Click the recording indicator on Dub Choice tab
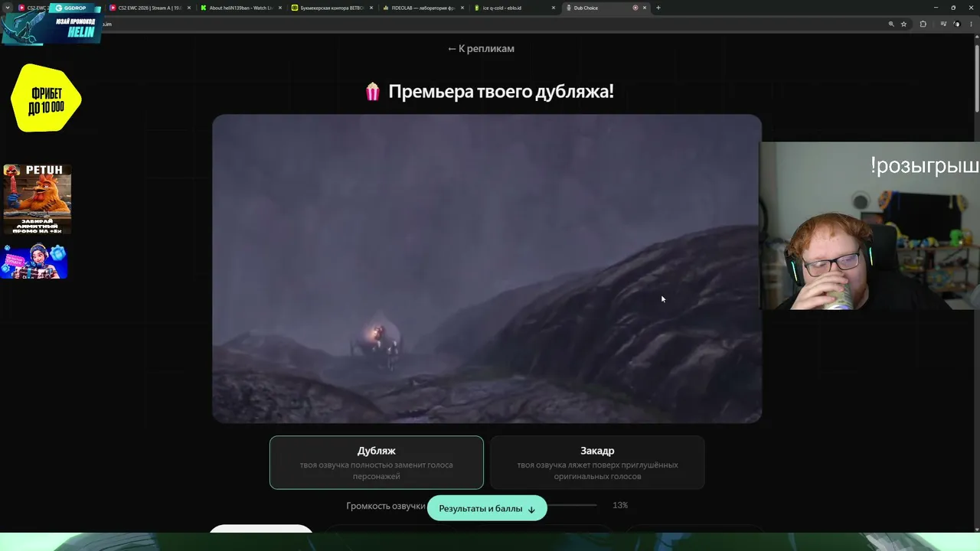 (635, 8)
